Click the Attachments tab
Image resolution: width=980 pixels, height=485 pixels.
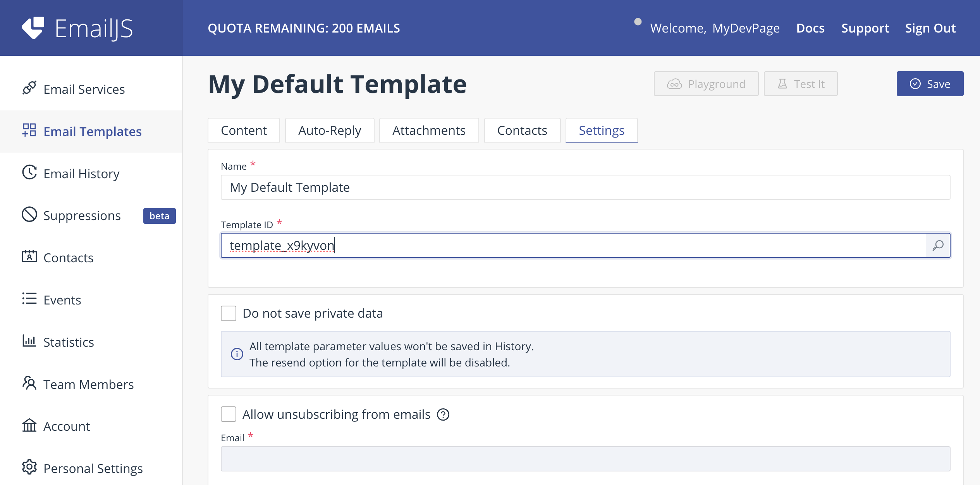pos(429,130)
